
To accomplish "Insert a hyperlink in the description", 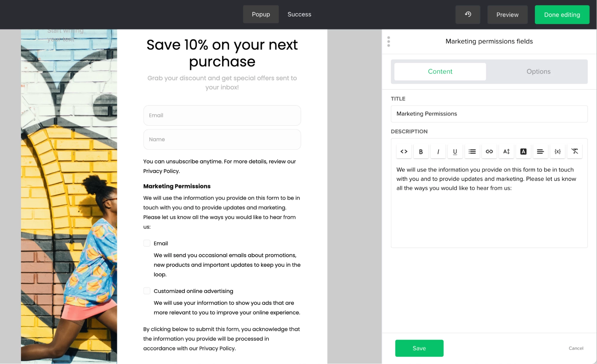I will 489,152.
